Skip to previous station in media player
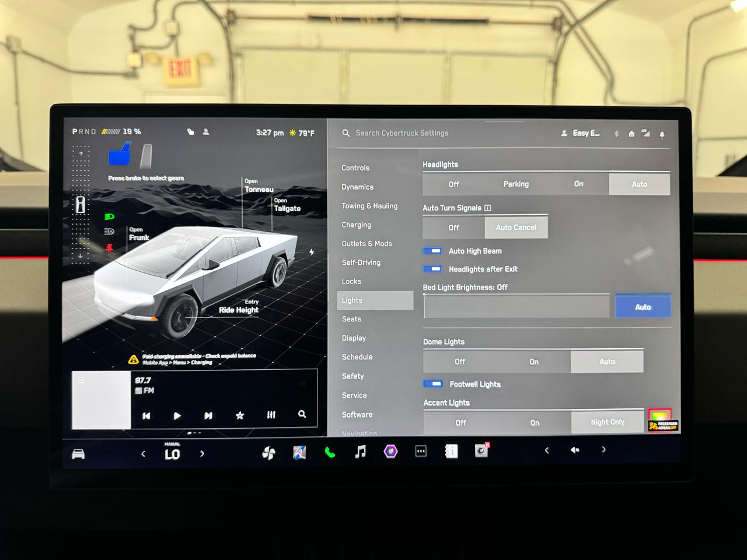Screen dimensions: 747x560 click(146, 416)
